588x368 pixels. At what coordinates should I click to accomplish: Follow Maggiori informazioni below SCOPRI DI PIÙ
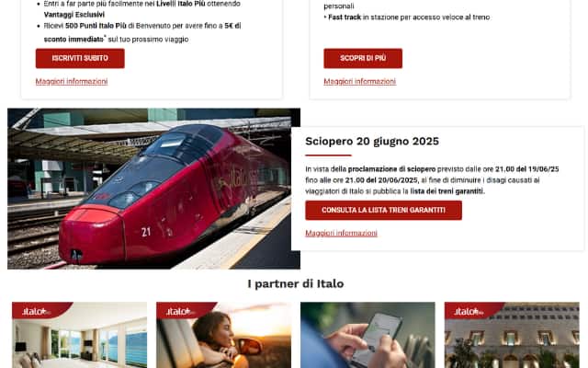point(359,82)
